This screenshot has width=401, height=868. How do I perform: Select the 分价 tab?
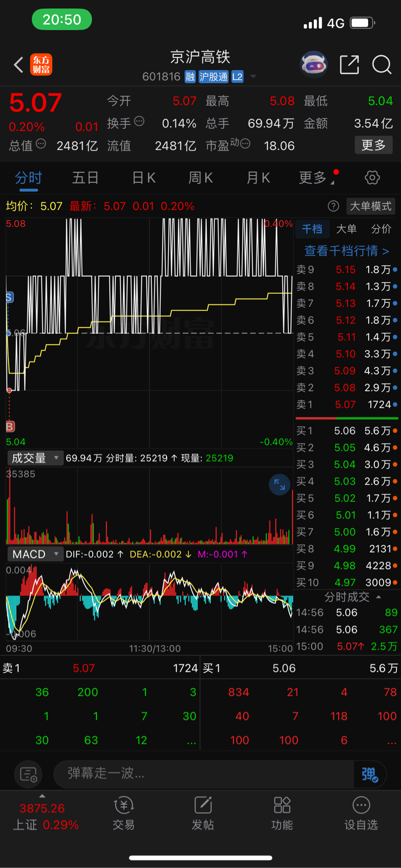point(381,229)
